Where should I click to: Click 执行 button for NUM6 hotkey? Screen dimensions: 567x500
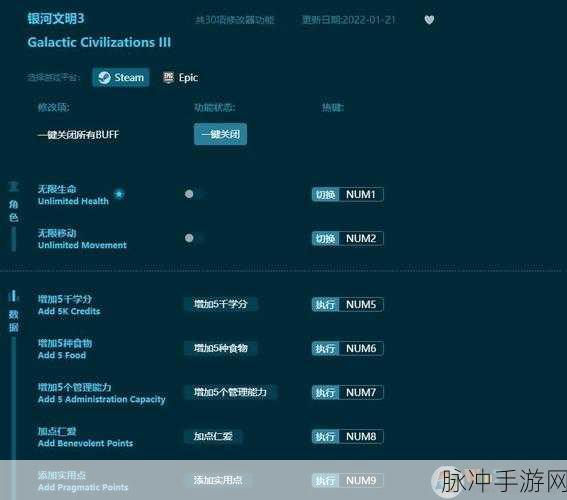pyautogui.click(x=325, y=349)
